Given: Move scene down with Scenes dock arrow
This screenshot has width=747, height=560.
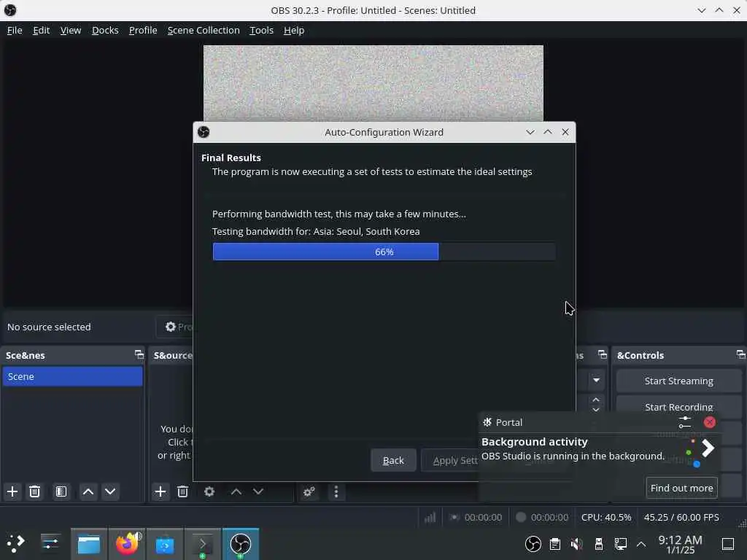Looking at the screenshot, I should pos(110,491).
